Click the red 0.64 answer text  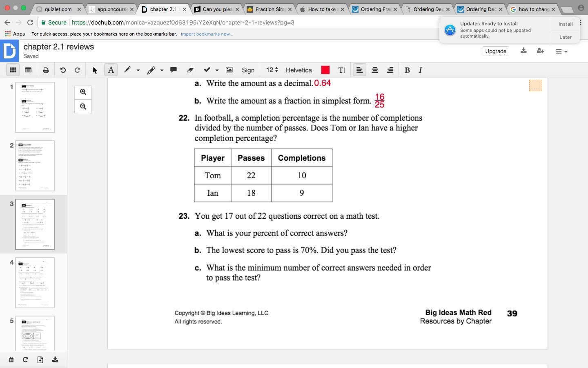[x=323, y=83]
